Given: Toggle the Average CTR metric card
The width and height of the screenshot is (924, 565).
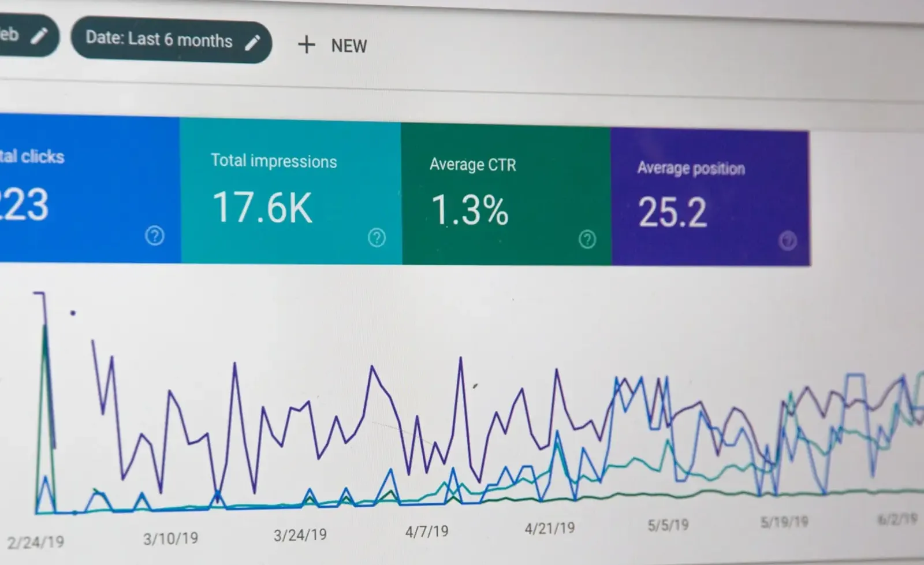Looking at the screenshot, I should point(506,195).
